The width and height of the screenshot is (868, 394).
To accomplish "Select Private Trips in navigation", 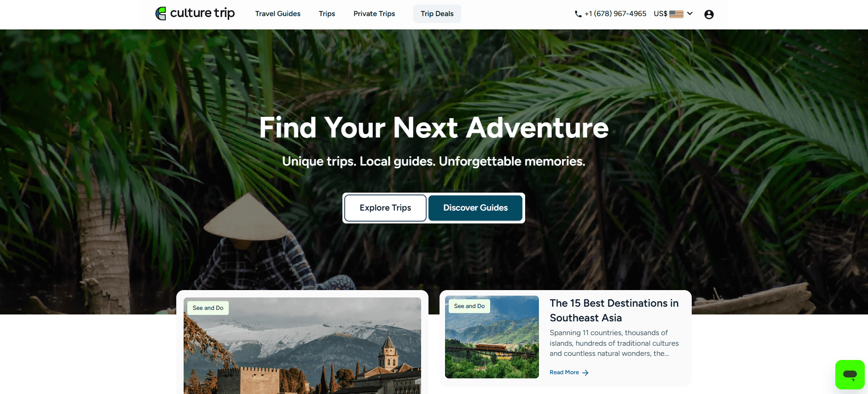I will coord(374,14).
